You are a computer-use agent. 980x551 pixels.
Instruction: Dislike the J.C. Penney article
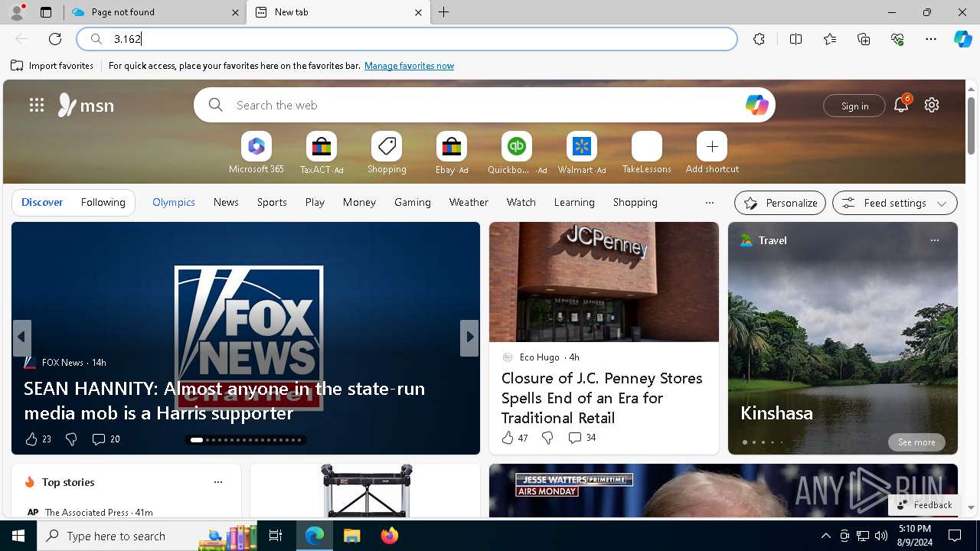coord(547,438)
